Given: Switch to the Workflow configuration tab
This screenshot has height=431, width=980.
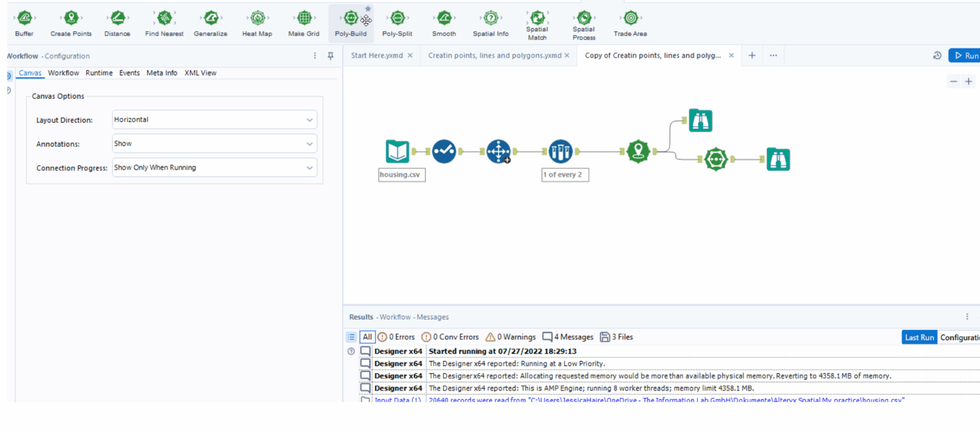Looking at the screenshot, I should pos(63,73).
